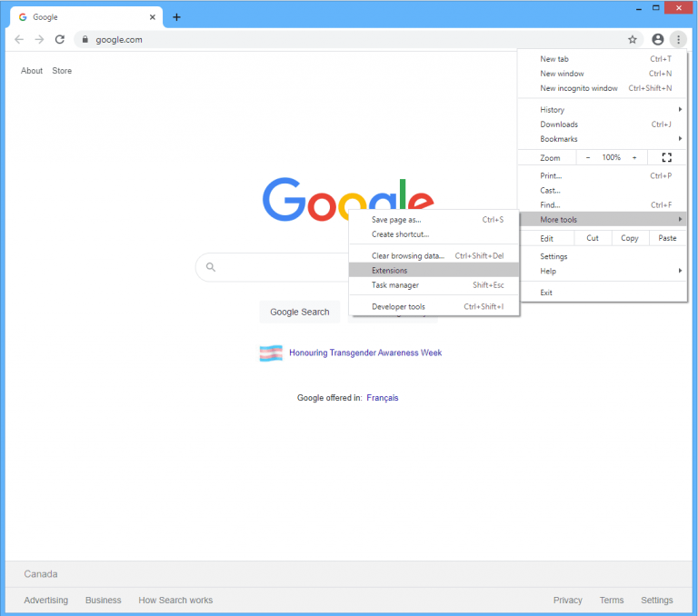Open How Search works link

[x=175, y=600]
